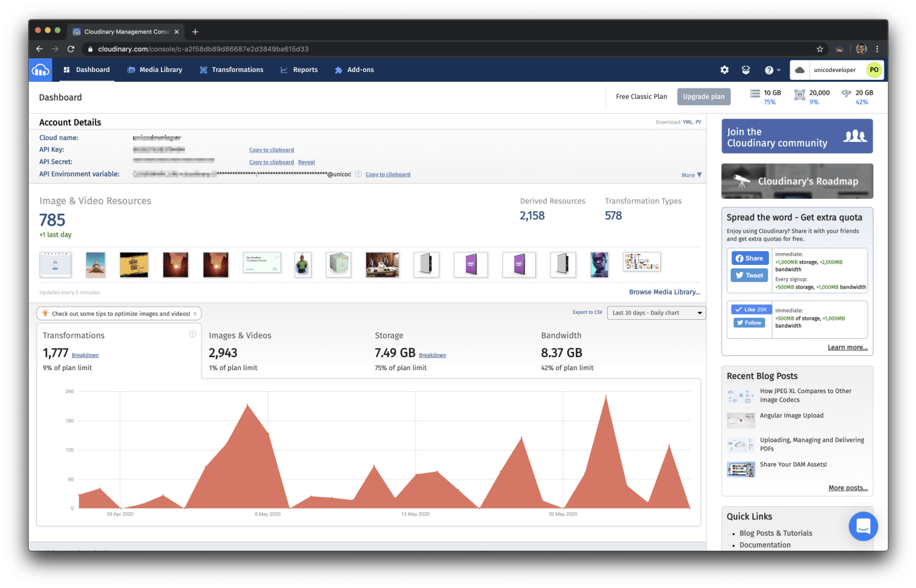Select the Bandwidth chart tab
Screen dimensions: 916x588
618,351
